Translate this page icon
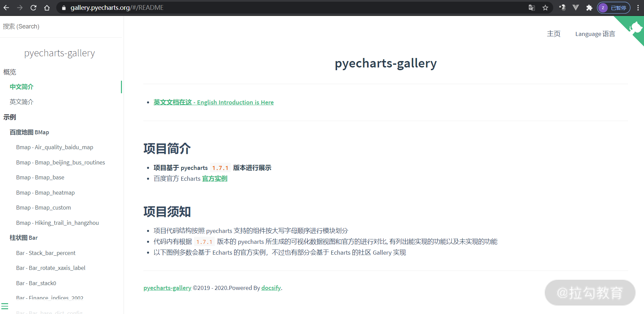 coord(532,7)
